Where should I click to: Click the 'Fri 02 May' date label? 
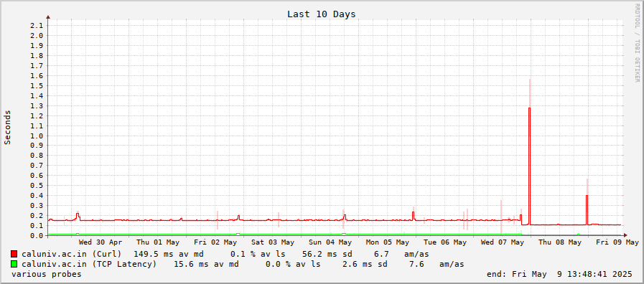(215, 242)
